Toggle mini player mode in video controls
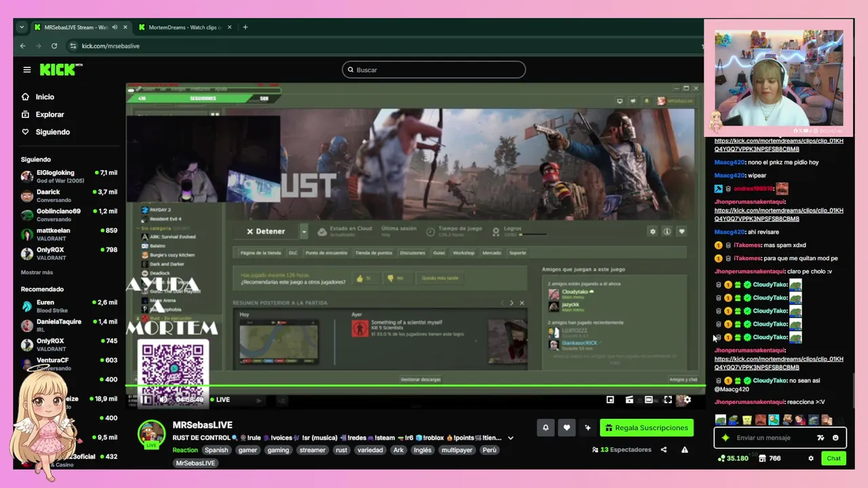This screenshot has width=868, height=488. tap(610, 400)
